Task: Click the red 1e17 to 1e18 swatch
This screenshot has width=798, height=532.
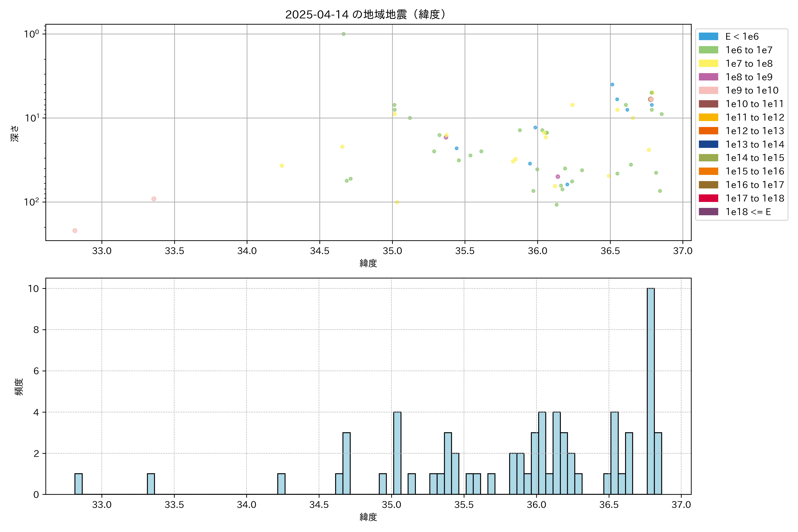Action: (x=708, y=198)
